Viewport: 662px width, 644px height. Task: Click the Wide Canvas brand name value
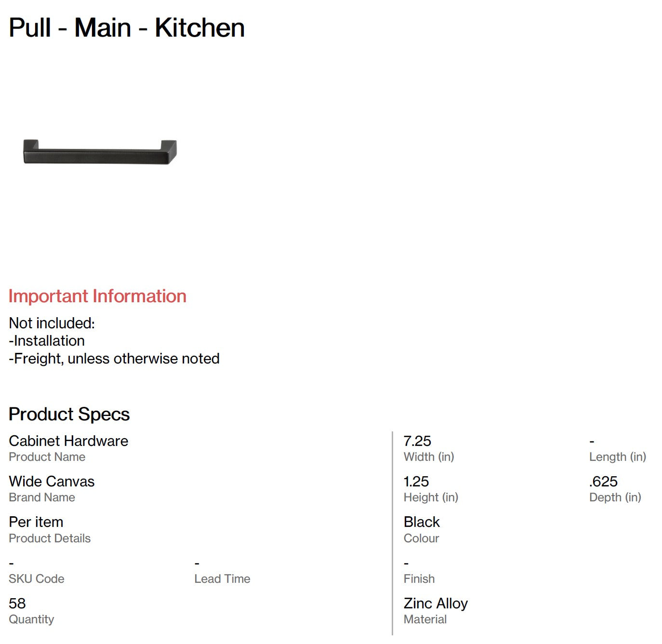52,481
